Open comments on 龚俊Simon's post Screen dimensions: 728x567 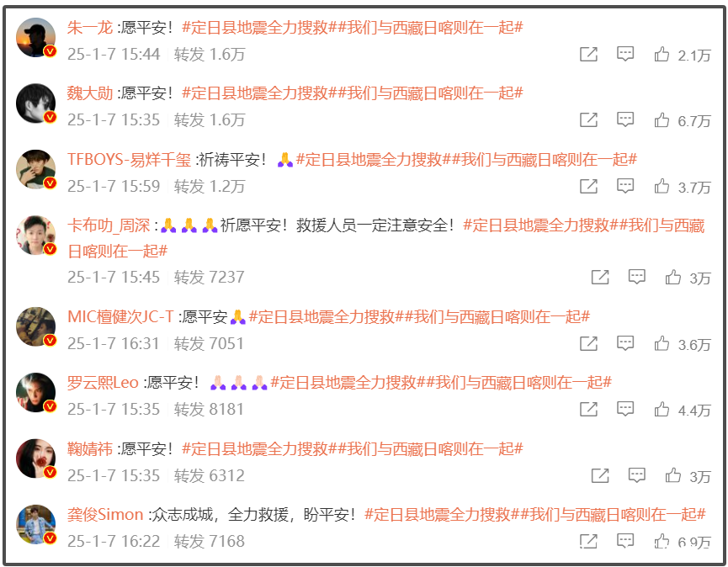[625, 541]
